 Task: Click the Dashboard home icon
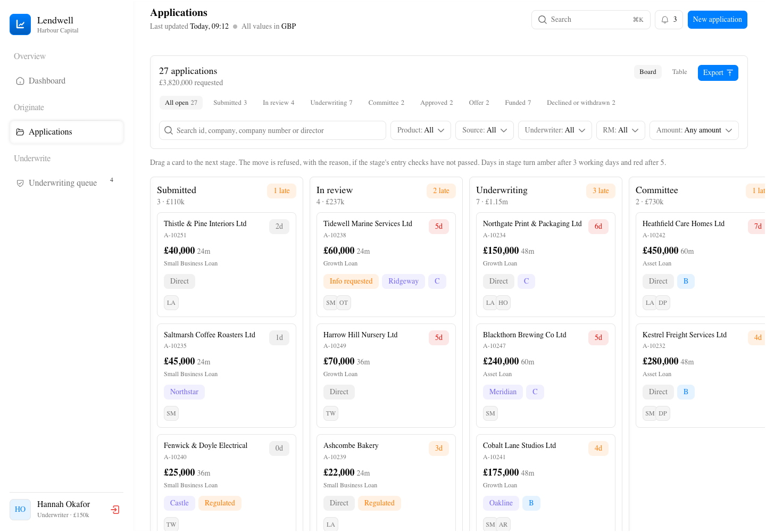(x=20, y=81)
